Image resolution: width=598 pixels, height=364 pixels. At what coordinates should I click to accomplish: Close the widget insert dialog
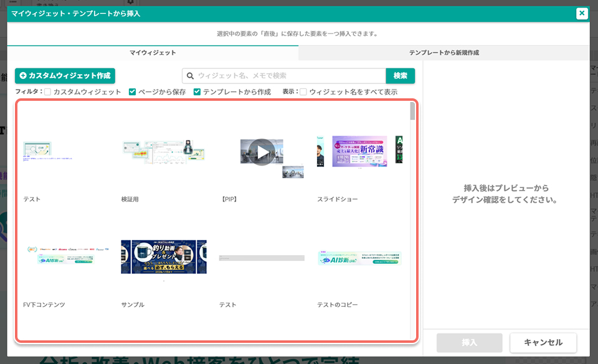[x=582, y=13]
